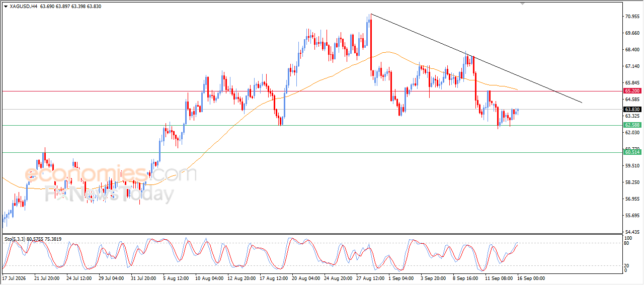Viewport: 644px width, 285px height.
Task: Open the dropdown arrow beside XAGUSD,H4
Action: click(6, 7)
